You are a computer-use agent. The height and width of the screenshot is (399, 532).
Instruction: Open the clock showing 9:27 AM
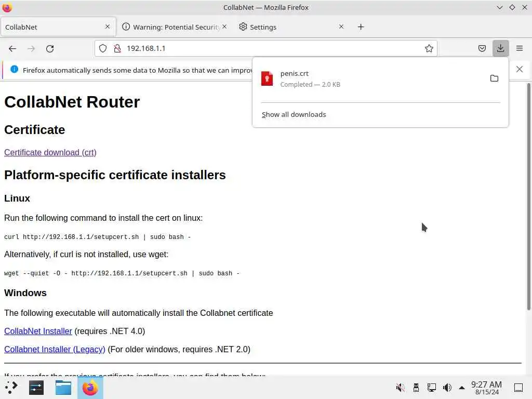pos(486,388)
